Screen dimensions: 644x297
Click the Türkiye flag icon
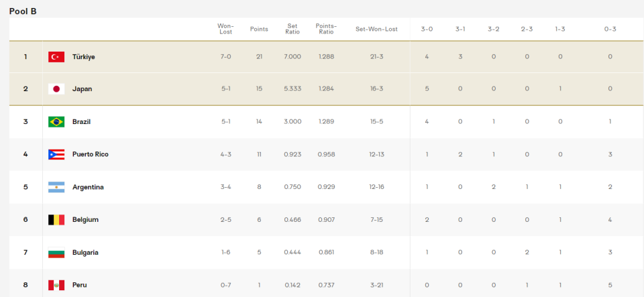(x=56, y=56)
